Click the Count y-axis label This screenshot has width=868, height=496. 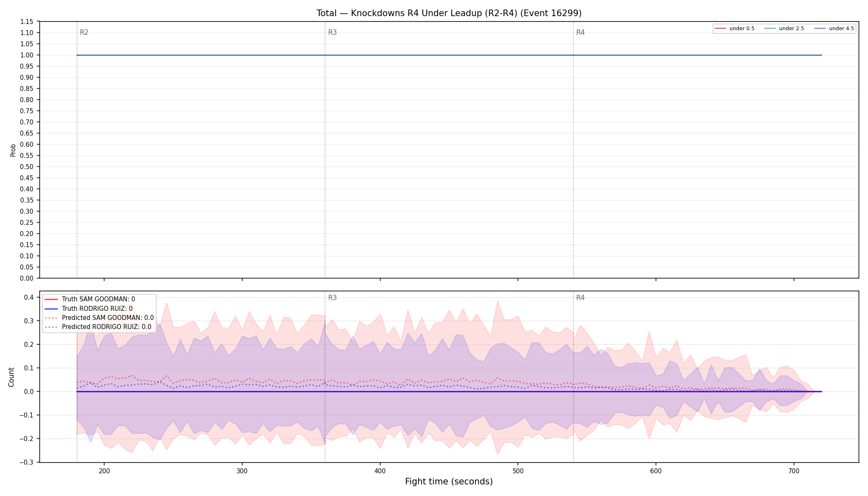pyautogui.click(x=11, y=377)
